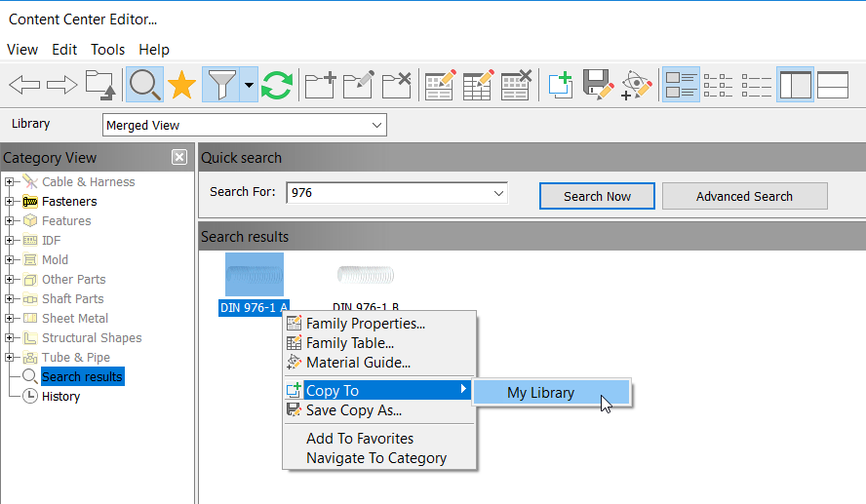The width and height of the screenshot is (866, 504).
Task: Expand the Mold node
Action: tap(9, 260)
